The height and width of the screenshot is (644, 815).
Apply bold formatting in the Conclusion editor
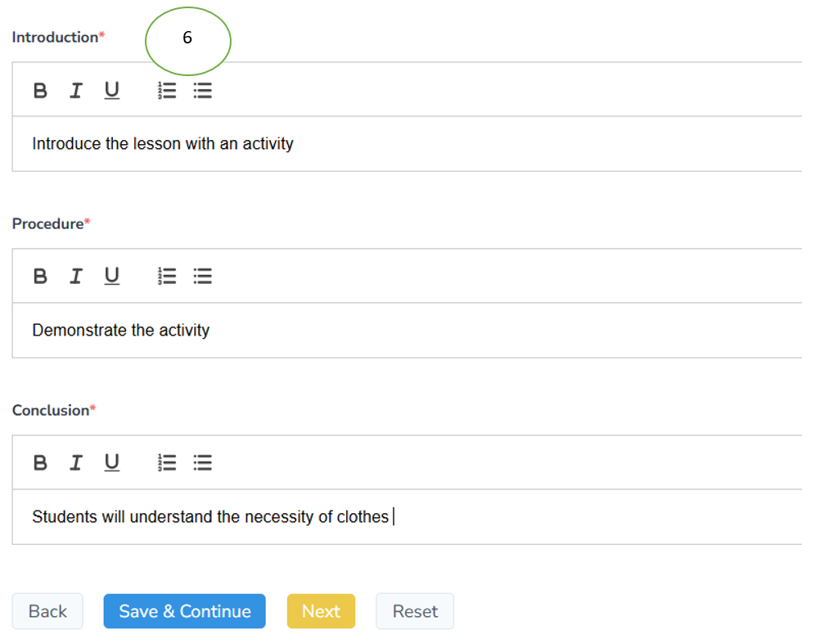click(40, 462)
